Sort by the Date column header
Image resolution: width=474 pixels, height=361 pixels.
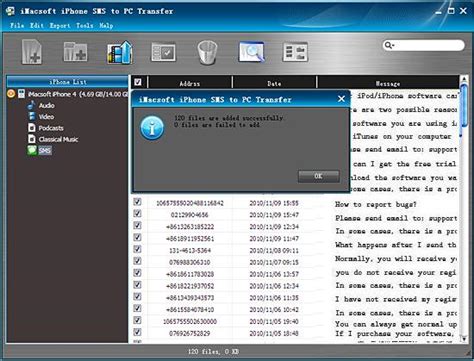274,83
